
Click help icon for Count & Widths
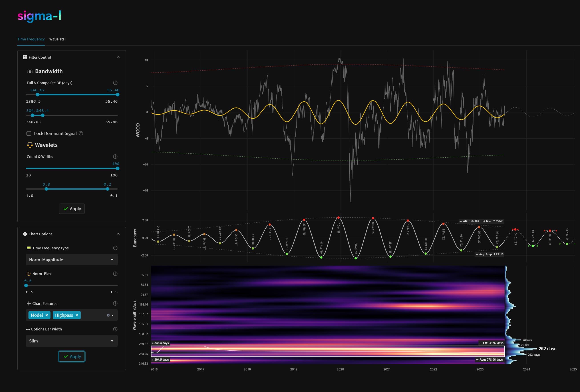(x=115, y=157)
